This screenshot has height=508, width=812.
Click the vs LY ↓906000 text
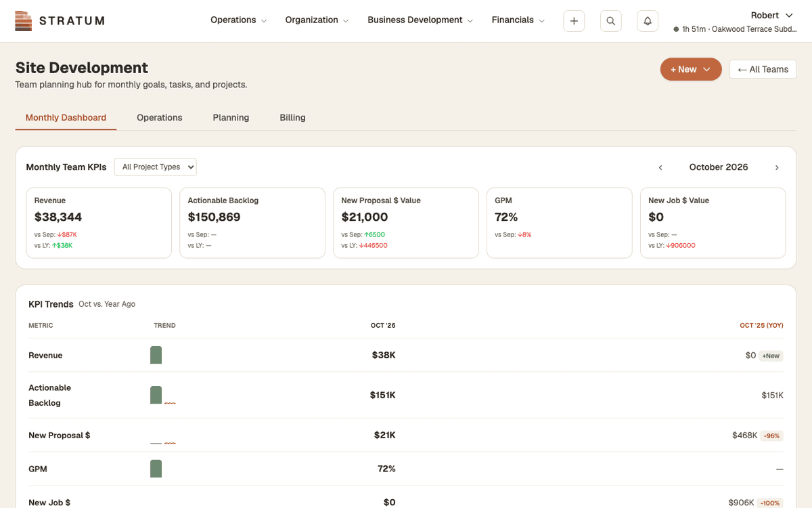(x=672, y=246)
